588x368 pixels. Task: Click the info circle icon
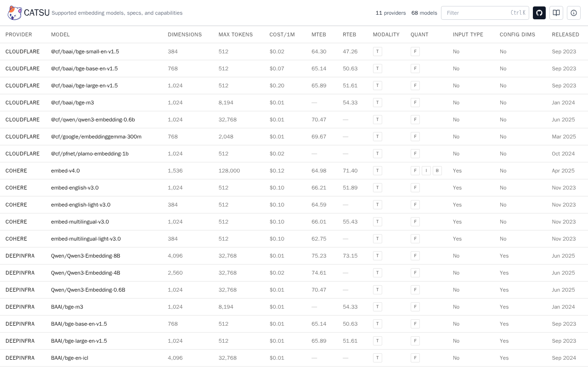pos(574,13)
